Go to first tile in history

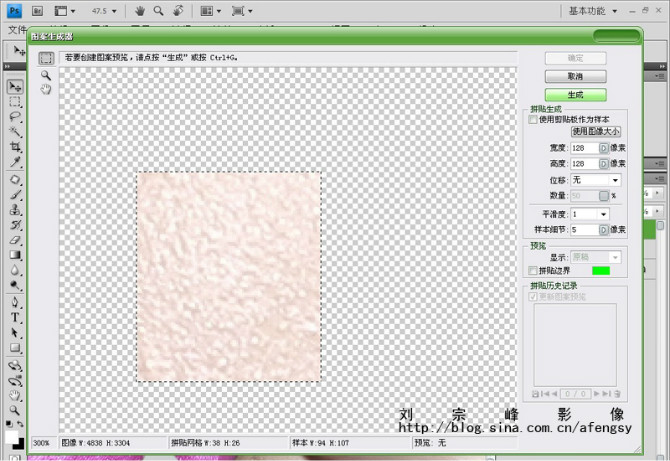[544, 393]
